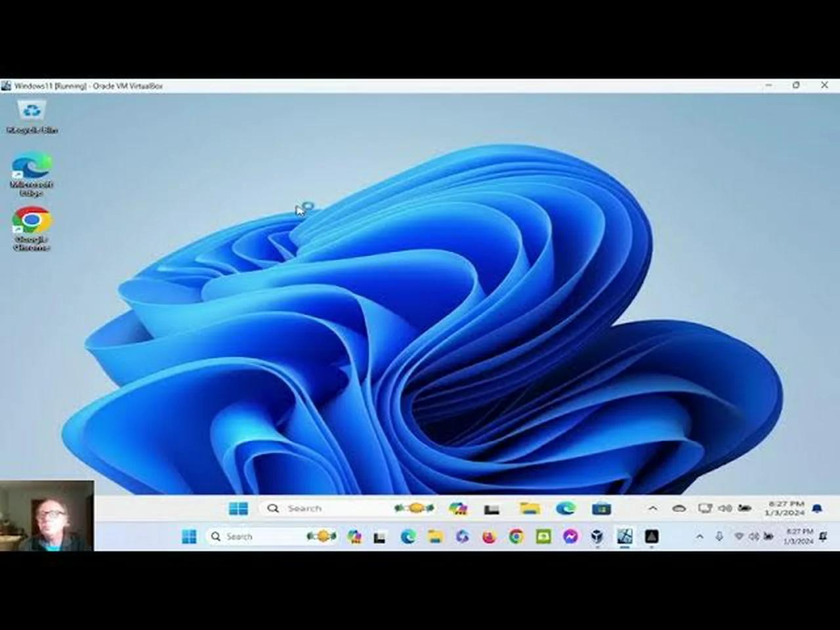Screen dimensions: 840x630
Task: Open VirtualBox from the host taskbar
Action: pos(596,536)
